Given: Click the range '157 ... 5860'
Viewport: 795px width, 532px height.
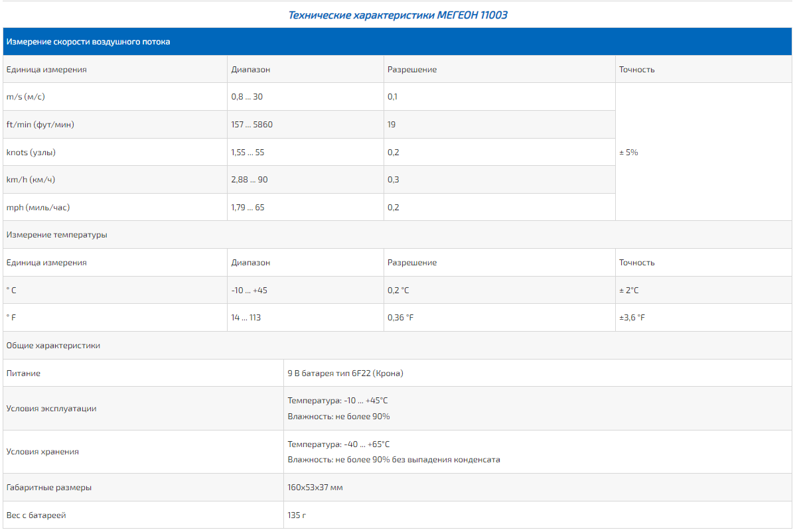Looking at the screenshot, I should click(x=252, y=125).
